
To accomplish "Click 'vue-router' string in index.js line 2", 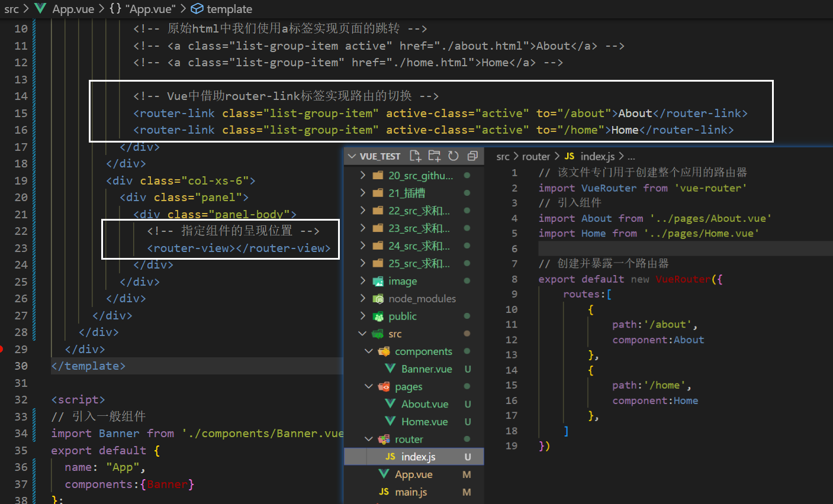I will [x=710, y=188].
